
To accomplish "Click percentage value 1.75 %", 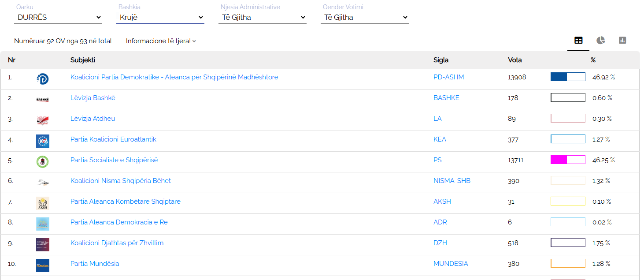I will [x=601, y=243].
